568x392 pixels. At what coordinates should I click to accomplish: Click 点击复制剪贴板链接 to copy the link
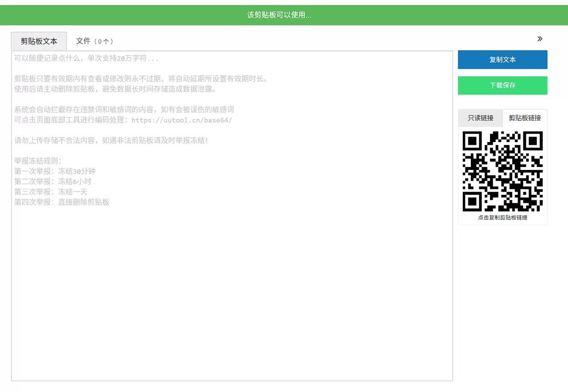pos(502,217)
